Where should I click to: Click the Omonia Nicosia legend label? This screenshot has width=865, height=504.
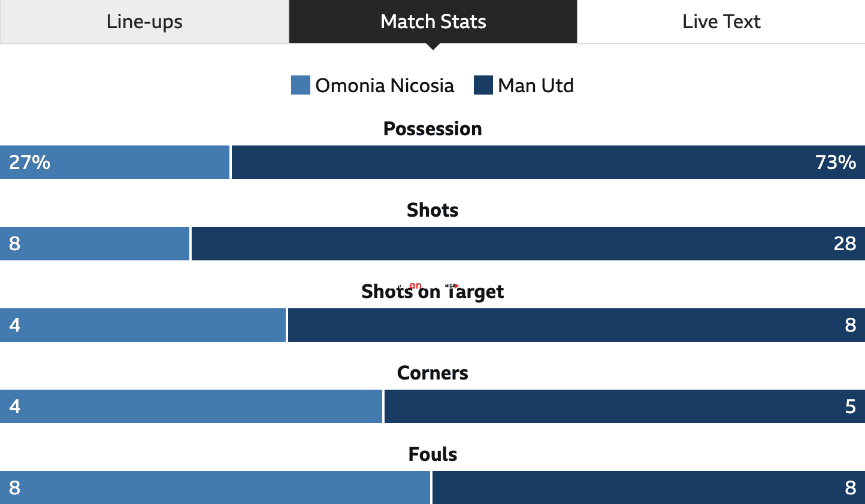pos(385,86)
